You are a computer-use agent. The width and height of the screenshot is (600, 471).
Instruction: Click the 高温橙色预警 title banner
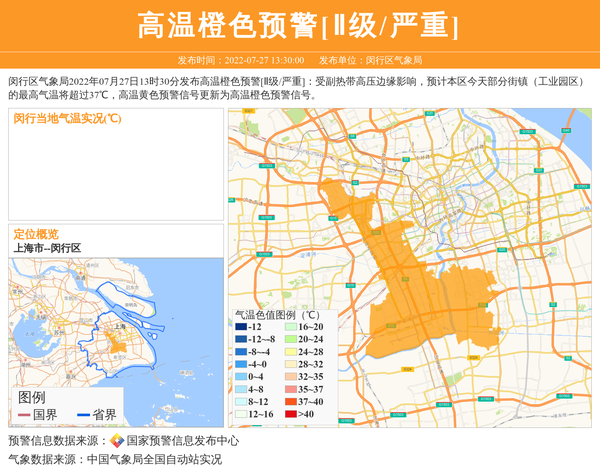click(299, 24)
